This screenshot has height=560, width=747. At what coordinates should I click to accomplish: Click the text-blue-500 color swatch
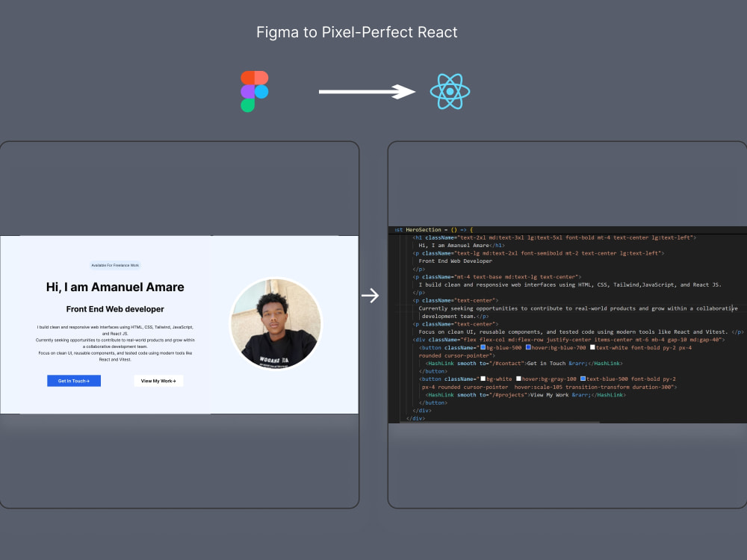tap(583, 379)
